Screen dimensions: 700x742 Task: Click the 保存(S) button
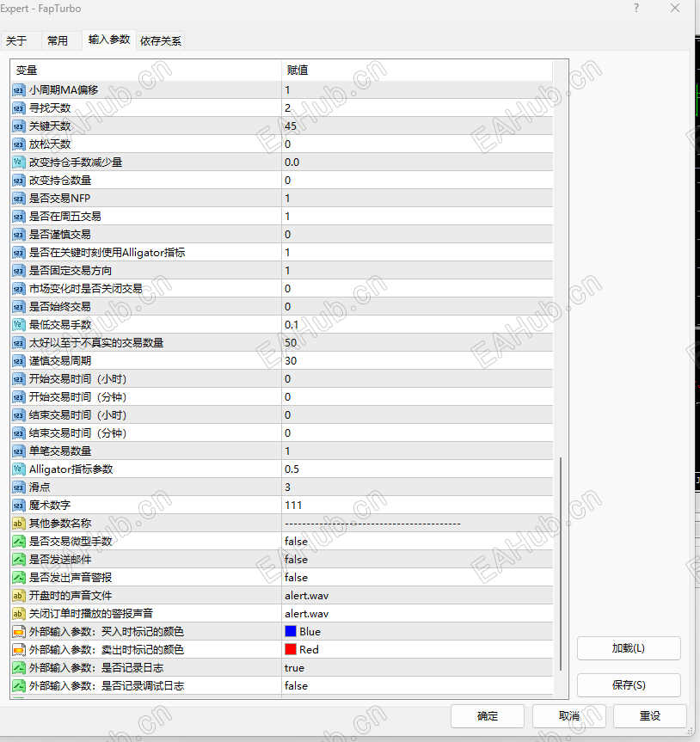tap(629, 685)
